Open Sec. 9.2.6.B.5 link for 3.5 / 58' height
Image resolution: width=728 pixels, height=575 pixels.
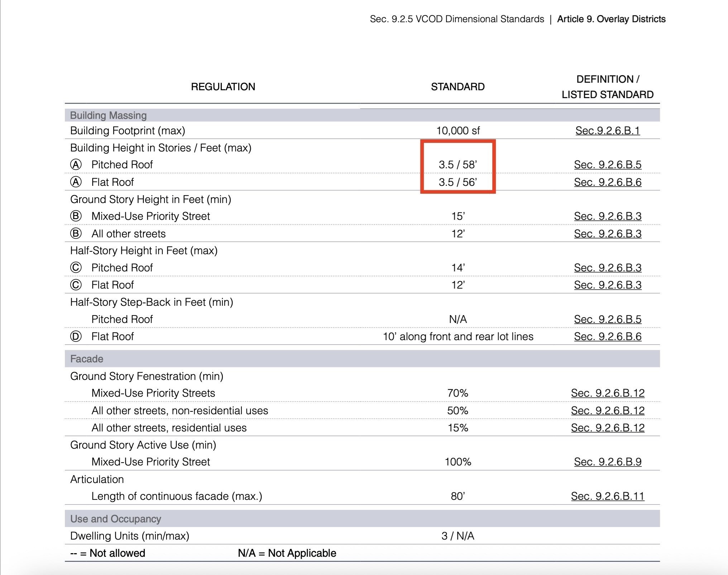pyautogui.click(x=608, y=165)
